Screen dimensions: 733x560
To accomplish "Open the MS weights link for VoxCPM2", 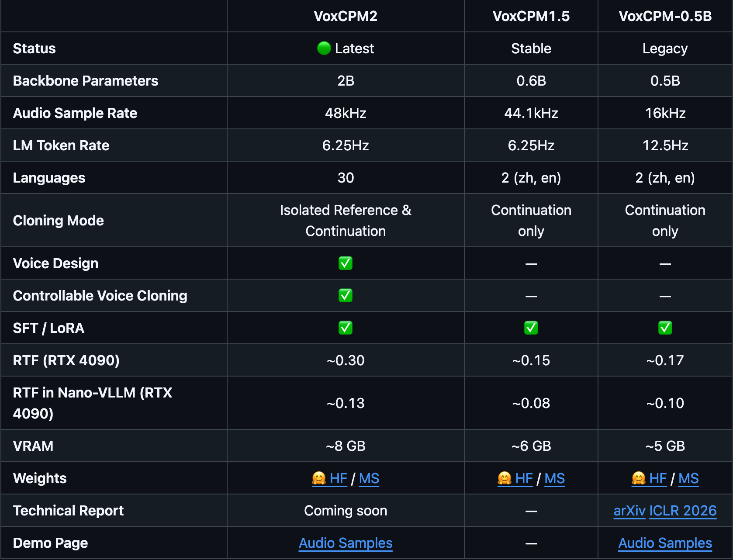I will pyautogui.click(x=369, y=478).
